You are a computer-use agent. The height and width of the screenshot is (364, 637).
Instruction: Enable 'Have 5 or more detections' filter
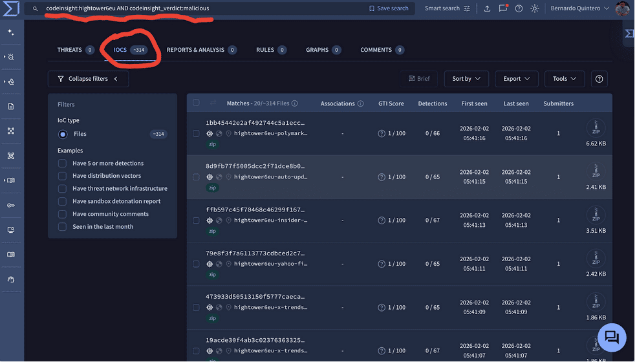63,164
